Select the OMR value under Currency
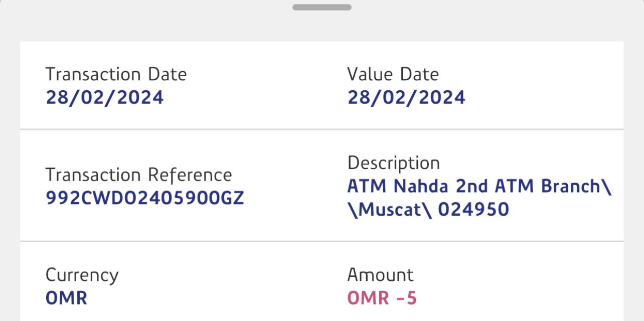Screen dimensions: 644x321 tap(66, 298)
